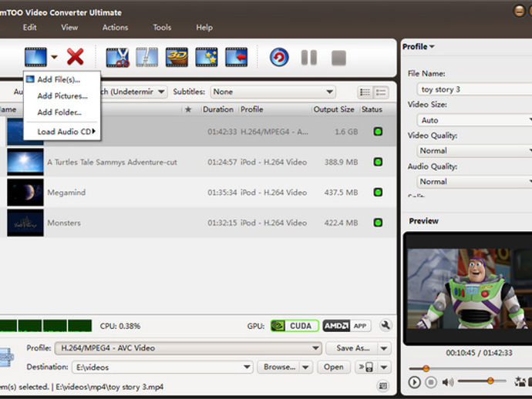Viewport: 532px width, 399px height.
Task: Click the Add File filmstrip toolbar icon
Action: (x=35, y=57)
